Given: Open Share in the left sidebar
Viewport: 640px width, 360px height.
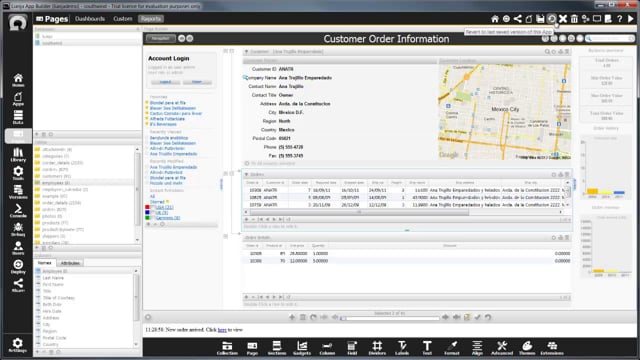Looking at the screenshot, I should tap(18, 285).
